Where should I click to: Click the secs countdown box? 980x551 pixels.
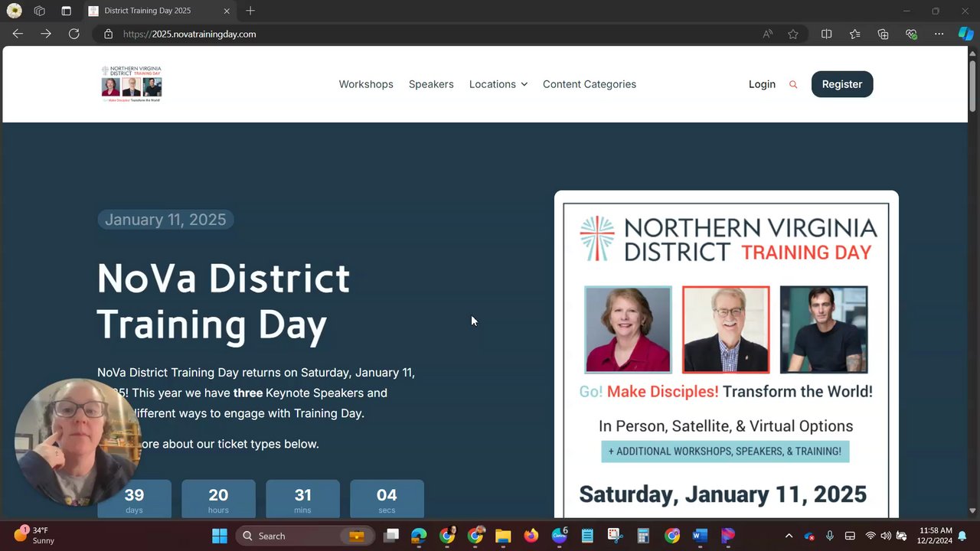tap(387, 499)
